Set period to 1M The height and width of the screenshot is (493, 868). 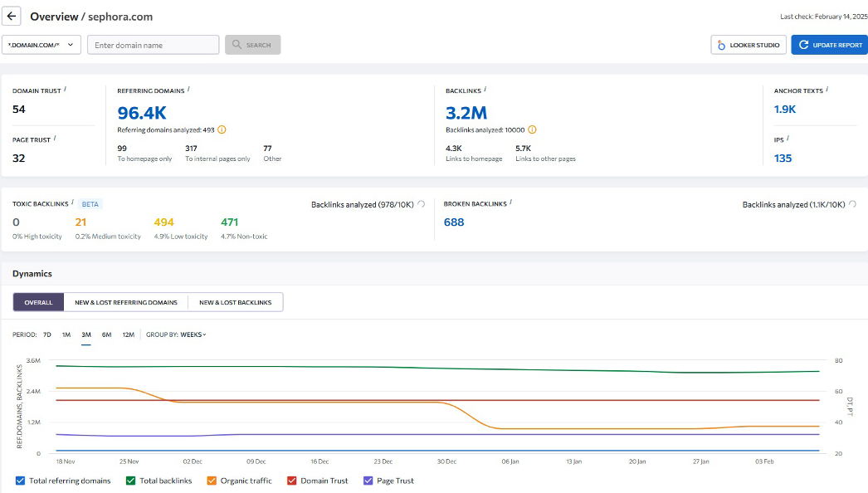[66, 334]
